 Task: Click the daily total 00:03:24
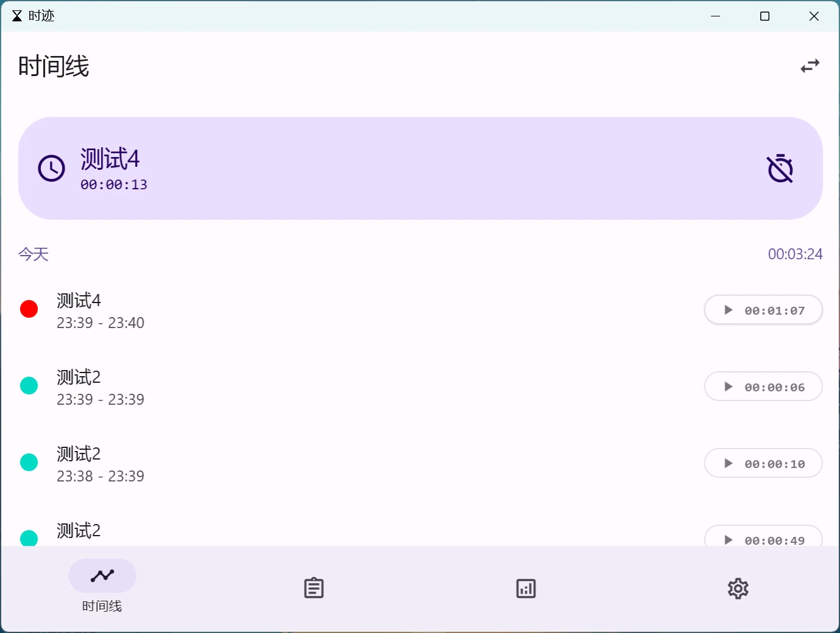pos(795,254)
